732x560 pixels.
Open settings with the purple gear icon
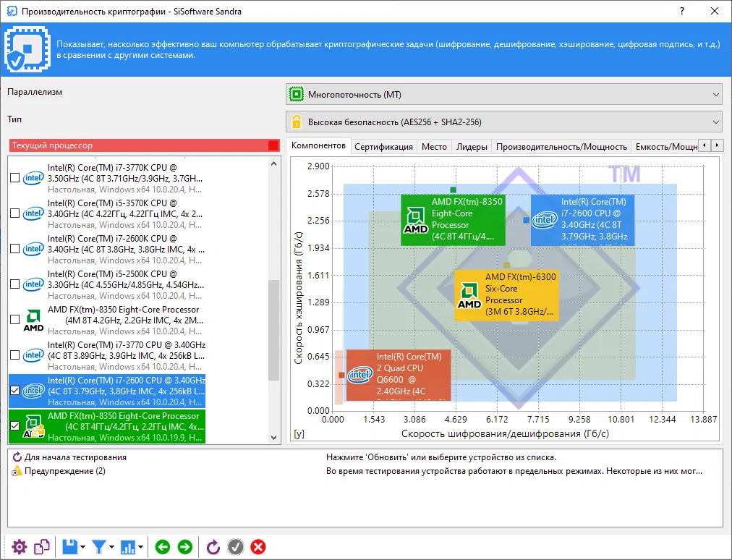[x=20, y=547]
